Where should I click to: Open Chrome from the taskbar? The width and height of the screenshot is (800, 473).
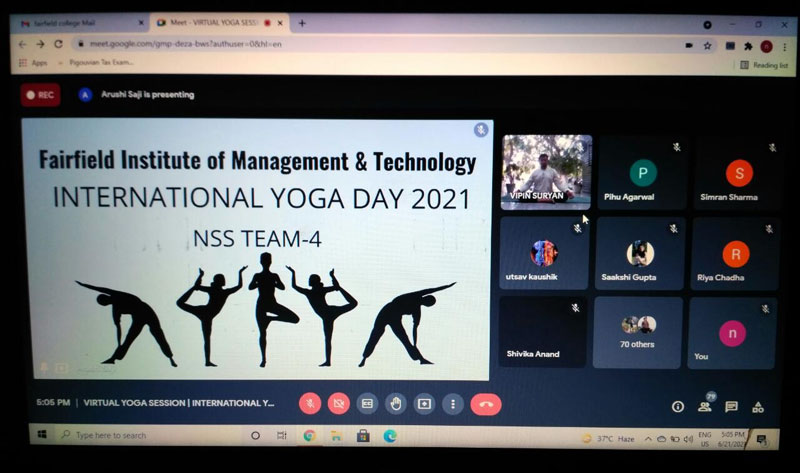pos(309,436)
